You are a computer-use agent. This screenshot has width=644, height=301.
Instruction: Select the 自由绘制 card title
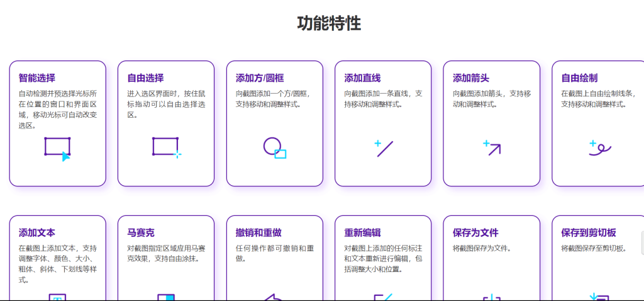[x=579, y=78]
